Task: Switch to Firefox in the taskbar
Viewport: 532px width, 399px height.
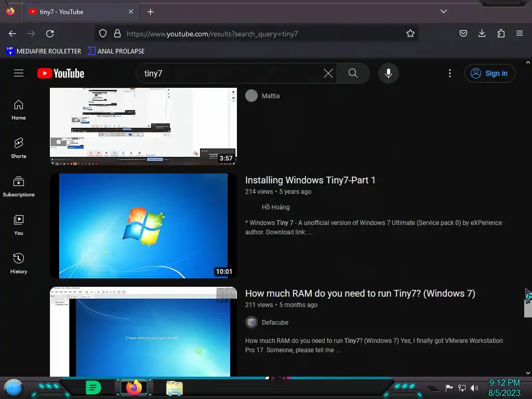Action: [134, 388]
